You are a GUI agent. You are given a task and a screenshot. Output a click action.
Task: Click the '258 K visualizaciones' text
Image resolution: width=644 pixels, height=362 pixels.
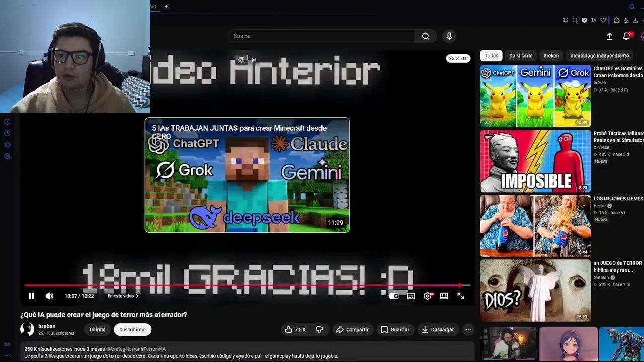click(48, 349)
